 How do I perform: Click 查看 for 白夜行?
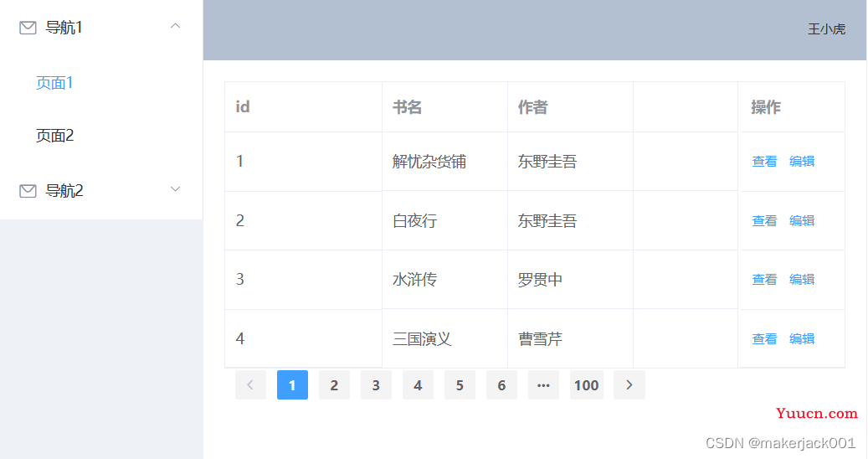(x=764, y=220)
